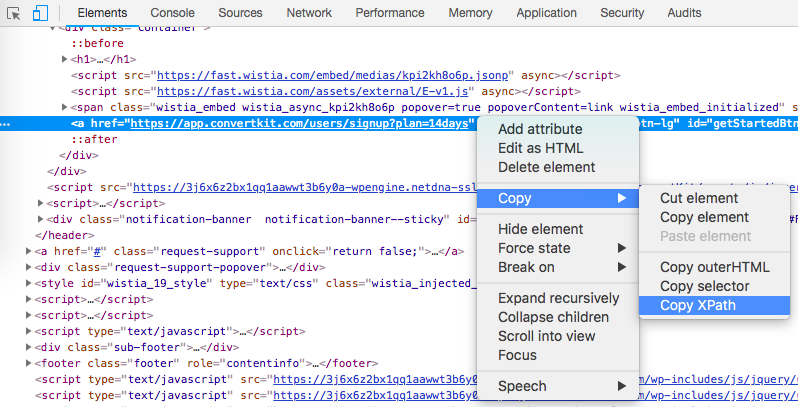Expand the request-support-popover div node

click(30, 267)
